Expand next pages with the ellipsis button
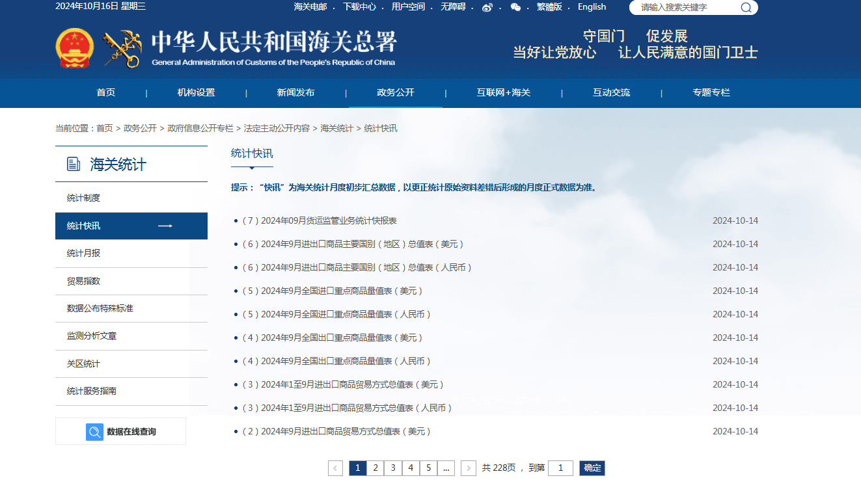 tap(446, 468)
